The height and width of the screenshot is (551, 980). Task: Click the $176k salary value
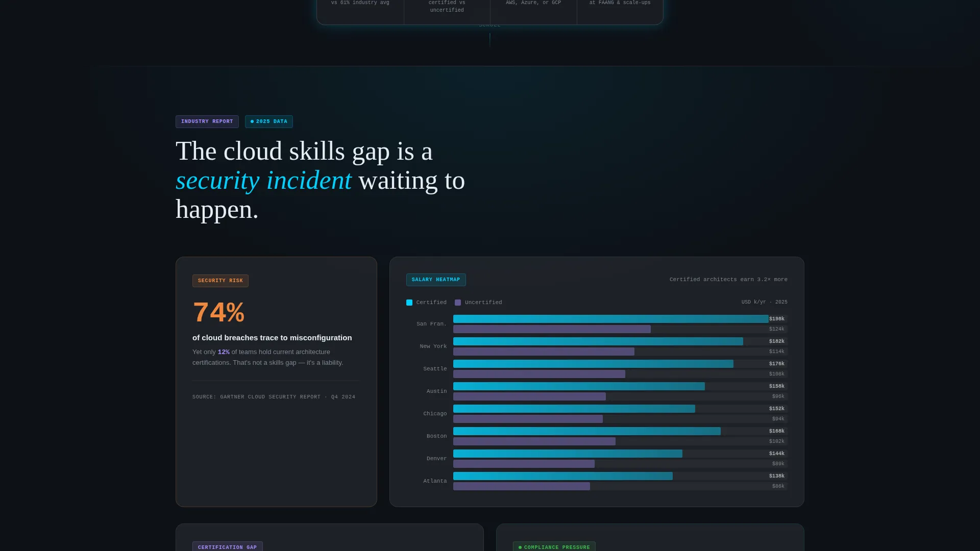click(x=777, y=364)
